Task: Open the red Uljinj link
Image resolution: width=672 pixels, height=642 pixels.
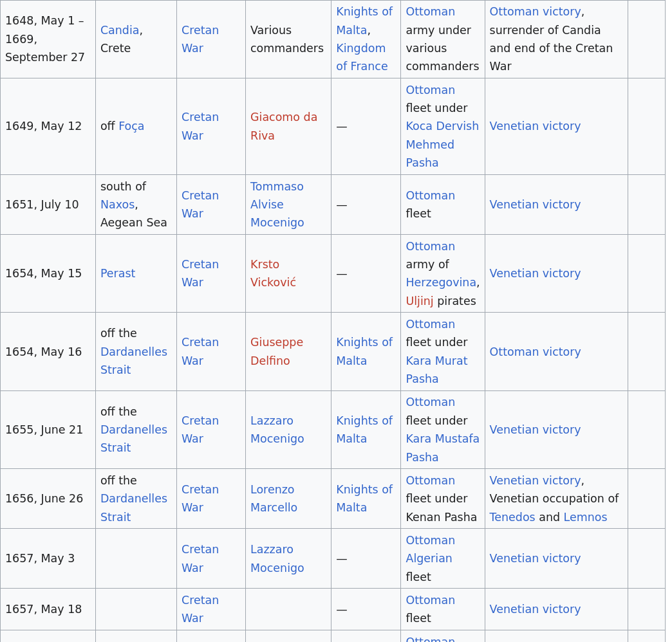Action: pos(420,301)
